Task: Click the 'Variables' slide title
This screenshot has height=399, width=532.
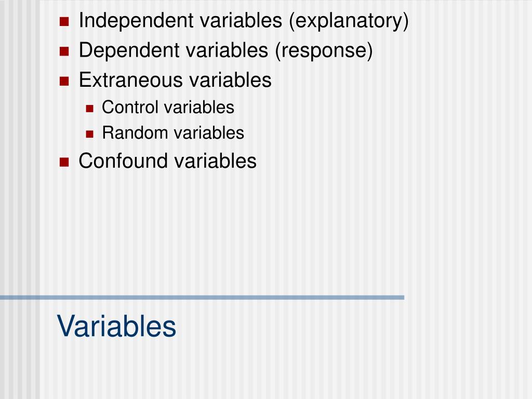Action: coord(116,326)
